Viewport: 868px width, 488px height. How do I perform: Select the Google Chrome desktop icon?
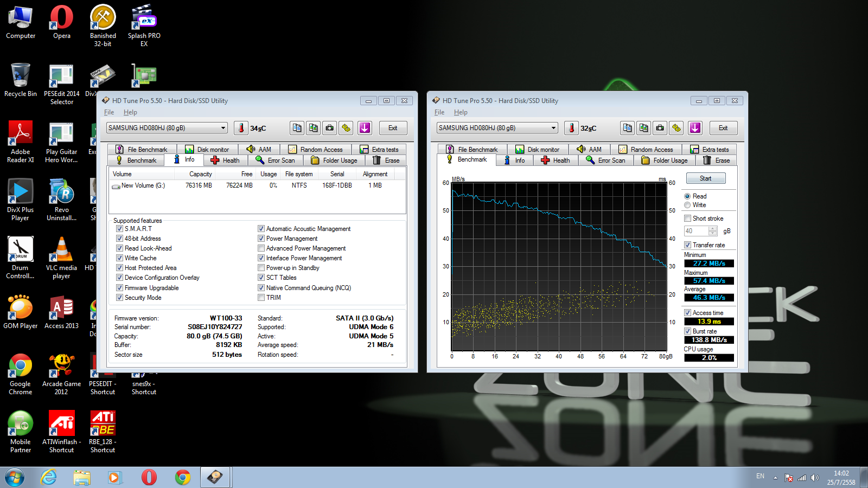coord(21,374)
